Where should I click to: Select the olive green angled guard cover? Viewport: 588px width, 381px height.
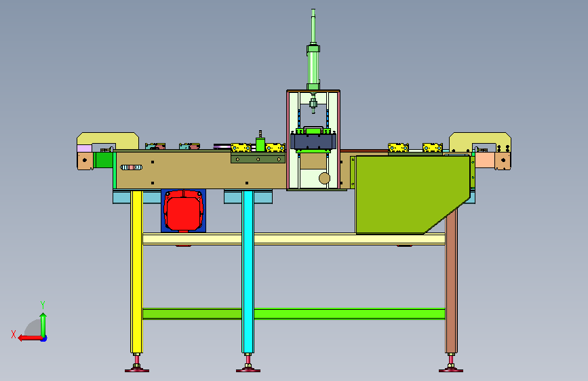(412, 195)
